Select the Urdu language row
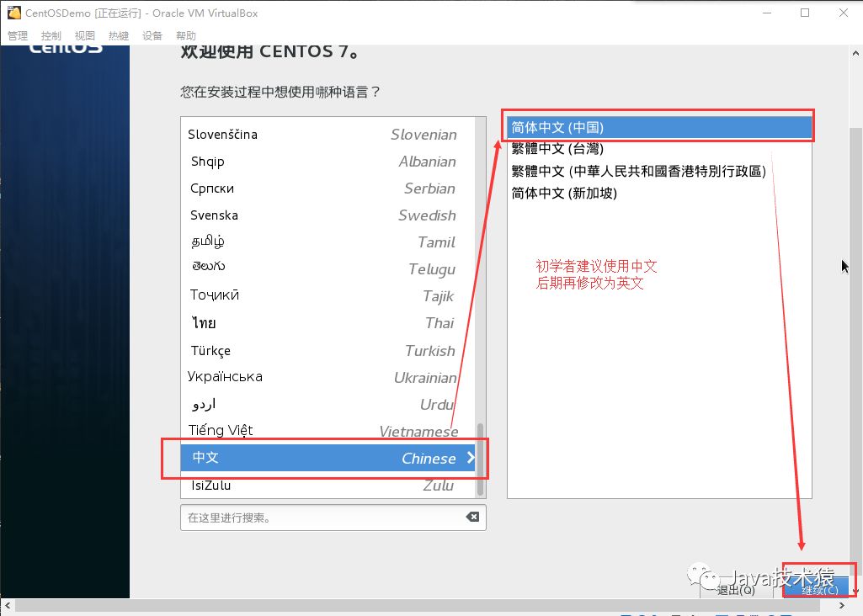The height and width of the screenshot is (616, 863). pyautogui.click(x=328, y=404)
